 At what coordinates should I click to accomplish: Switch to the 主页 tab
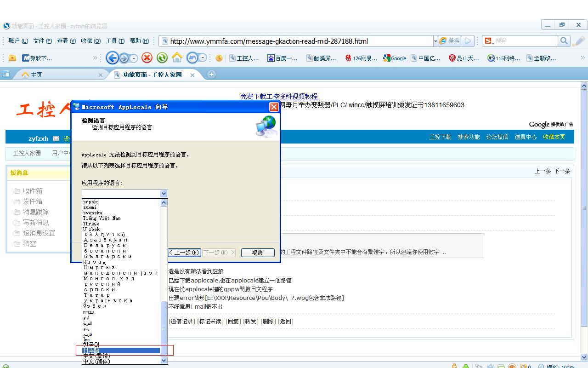coord(37,75)
